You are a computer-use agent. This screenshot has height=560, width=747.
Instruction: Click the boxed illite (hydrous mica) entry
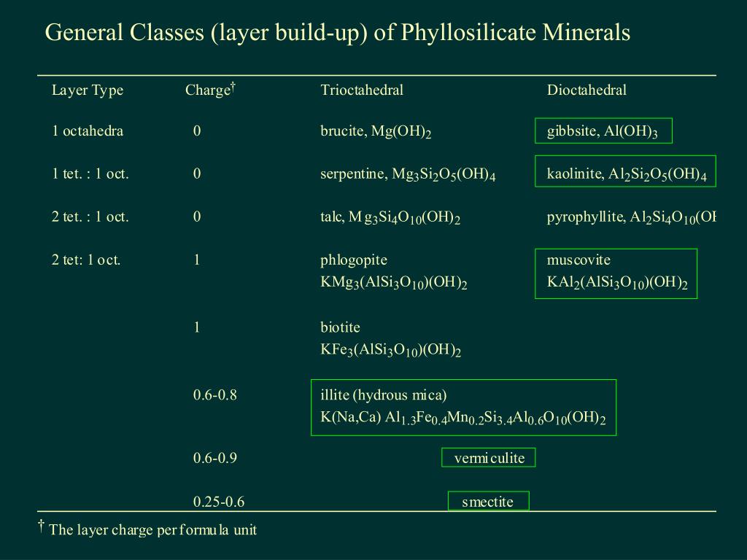coord(463,407)
